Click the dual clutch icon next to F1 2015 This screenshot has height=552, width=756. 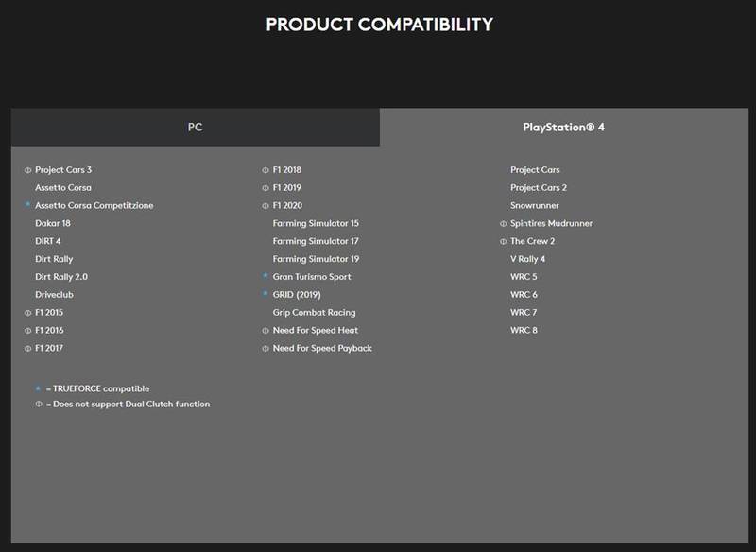(x=27, y=313)
